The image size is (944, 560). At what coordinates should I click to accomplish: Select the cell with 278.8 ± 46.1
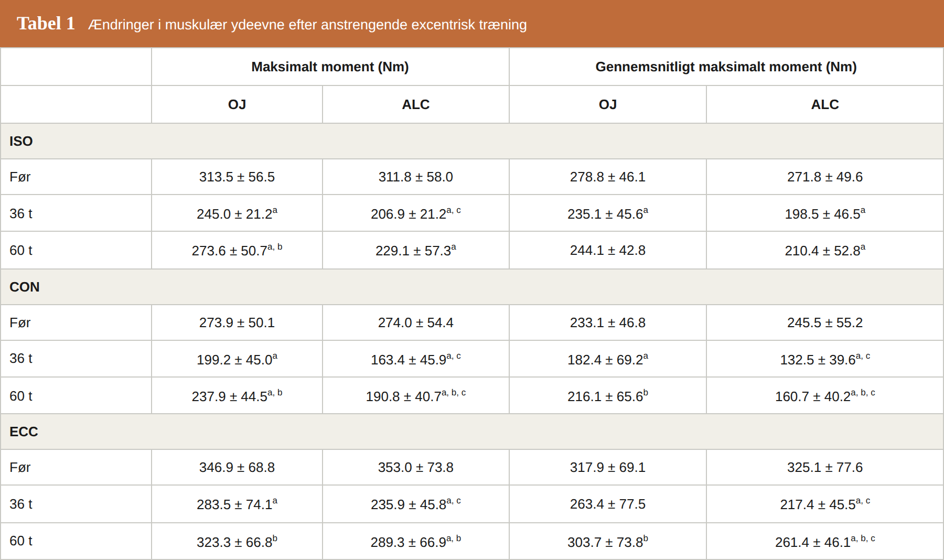(608, 177)
